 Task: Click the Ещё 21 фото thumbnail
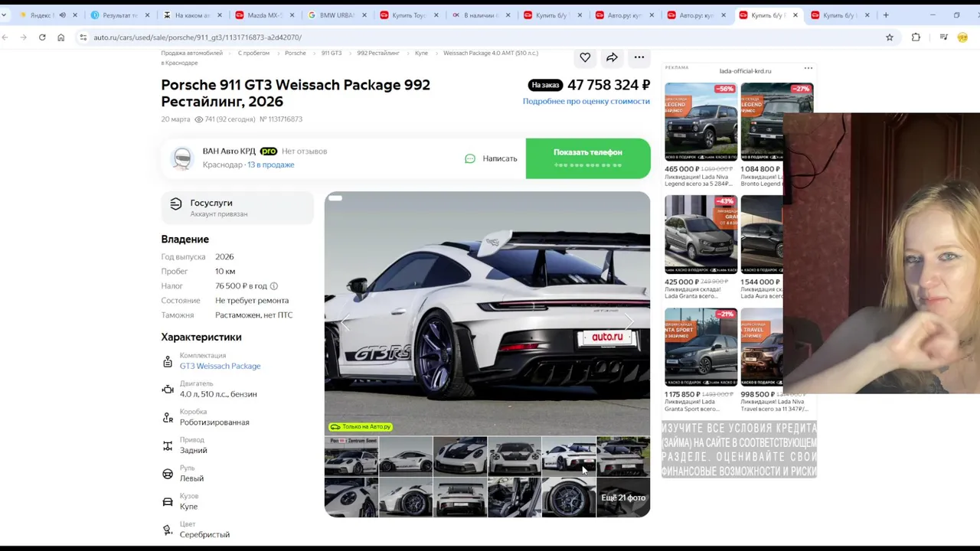coord(623,497)
